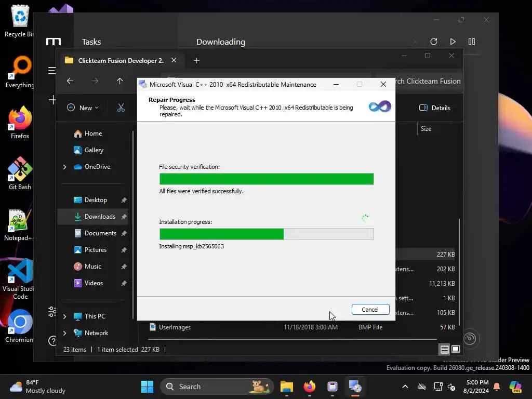The image size is (532, 399).
Task: Click the refresh icon in download manager
Action: point(434,42)
